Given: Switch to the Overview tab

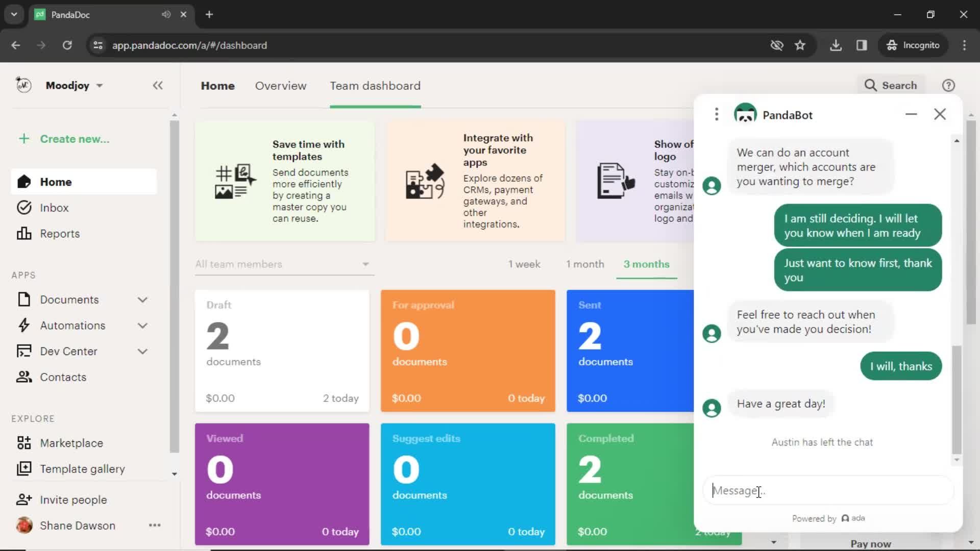Looking at the screenshot, I should (x=281, y=86).
